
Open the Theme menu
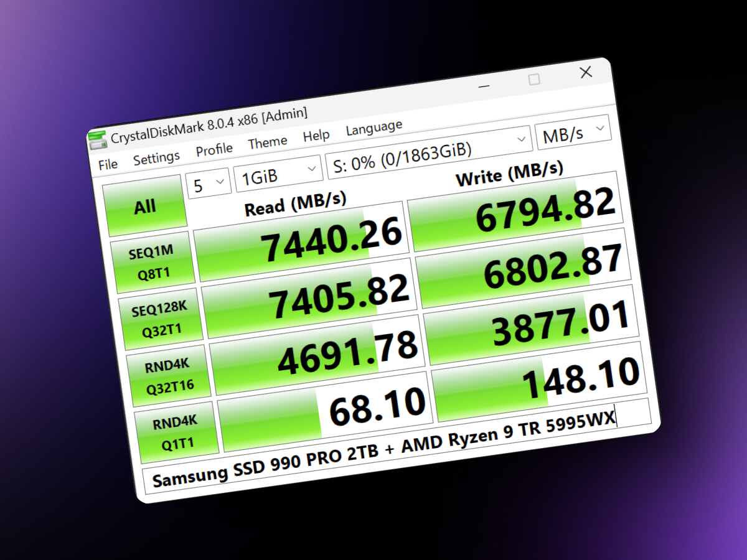(x=268, y=142)
